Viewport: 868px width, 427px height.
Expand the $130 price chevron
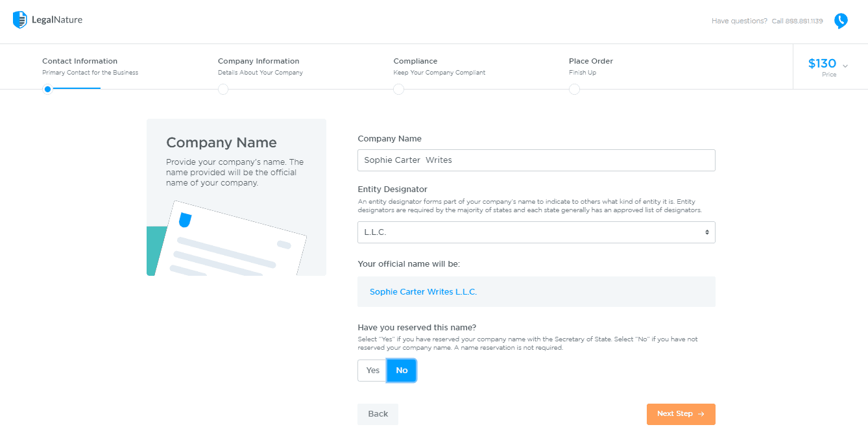(x=845, y=66)
